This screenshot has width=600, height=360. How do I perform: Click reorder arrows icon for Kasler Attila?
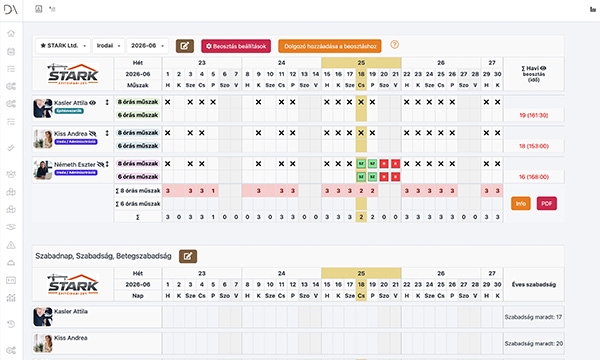pos(107,102)
